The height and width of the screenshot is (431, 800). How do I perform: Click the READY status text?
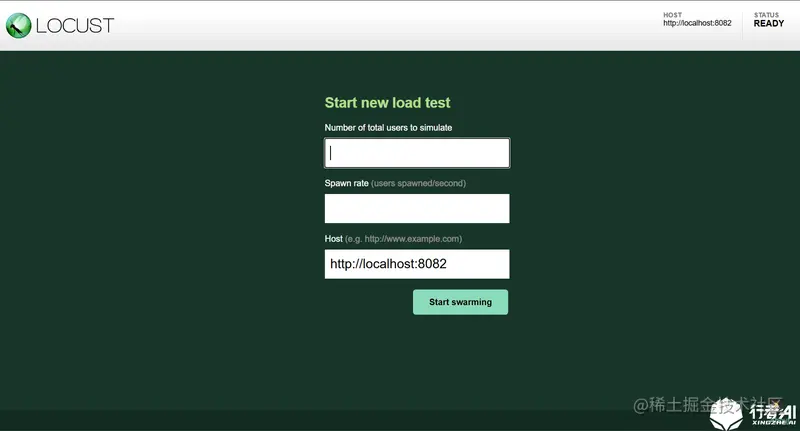tap(768, 23)
